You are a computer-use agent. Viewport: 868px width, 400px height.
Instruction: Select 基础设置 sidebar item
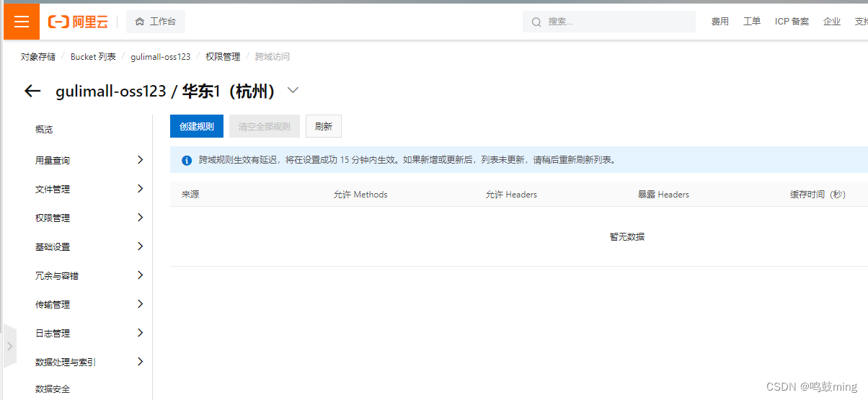click(x=53, y=247)
